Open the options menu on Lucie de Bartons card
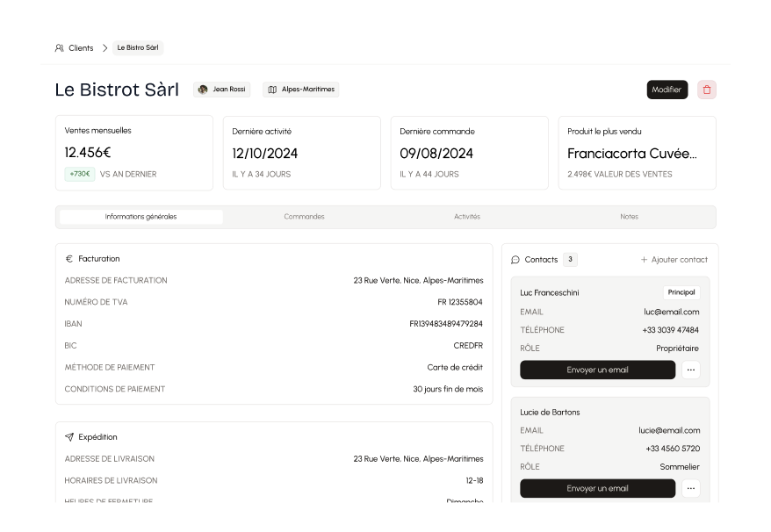The image size is (771, 532). point(691,488)
